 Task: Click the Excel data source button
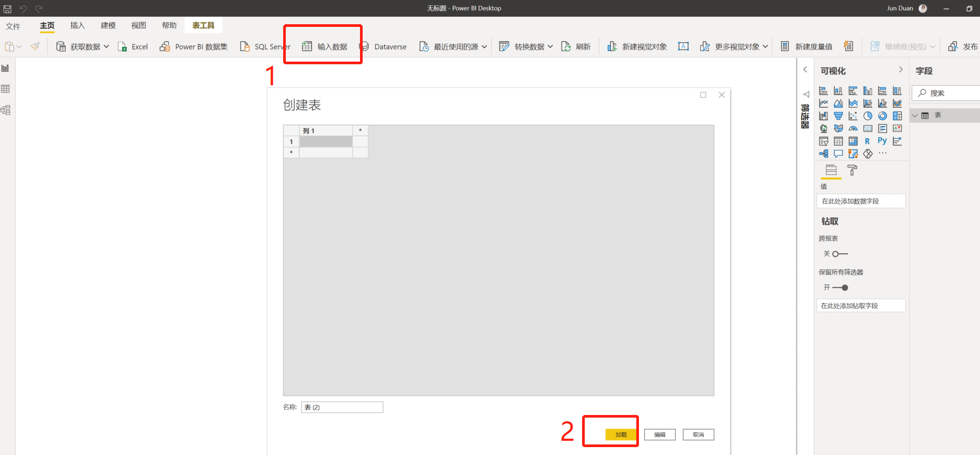pos(133,46)
